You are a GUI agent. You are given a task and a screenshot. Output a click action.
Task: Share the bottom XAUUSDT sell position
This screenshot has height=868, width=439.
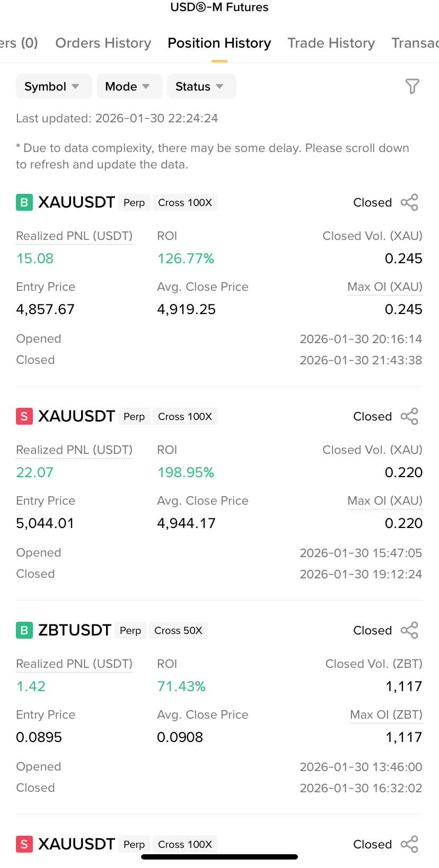409,844
